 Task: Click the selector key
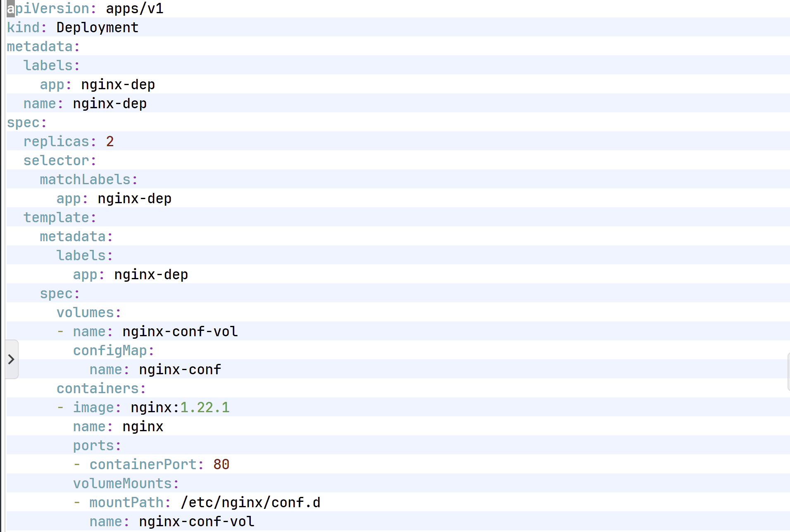(x=56, y=161)
